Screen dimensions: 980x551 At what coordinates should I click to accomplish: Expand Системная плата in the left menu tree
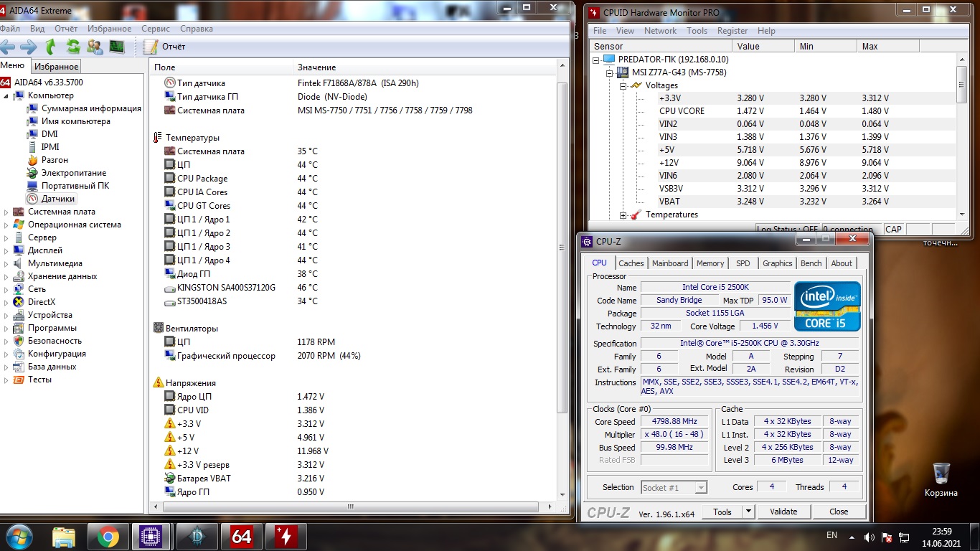[7, 212]
